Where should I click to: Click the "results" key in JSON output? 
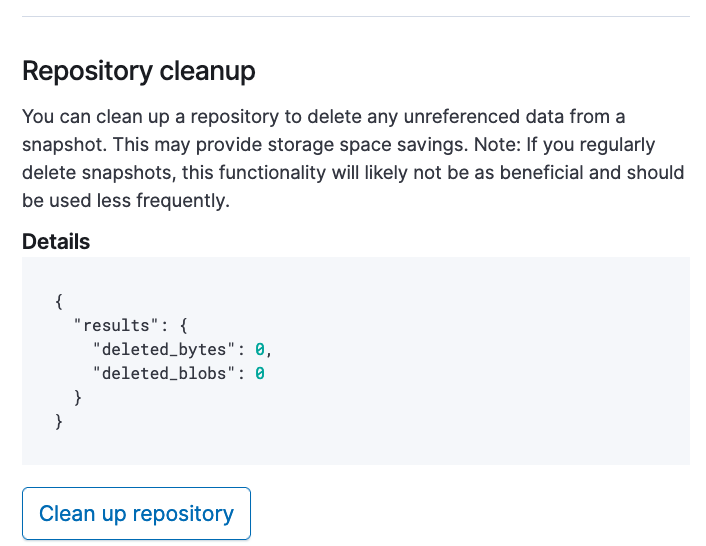point(114,325)
